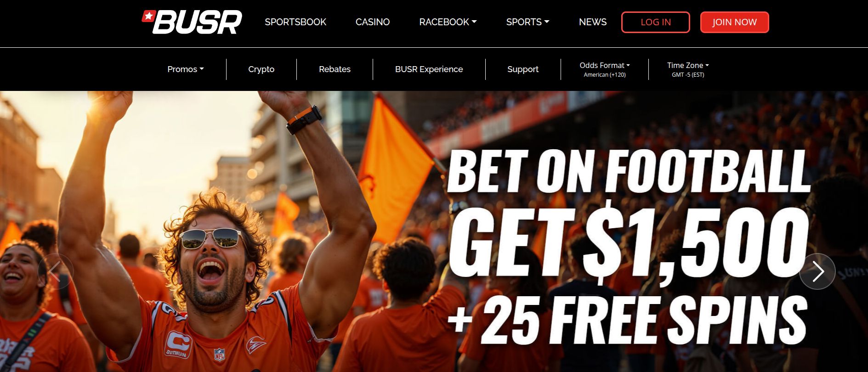Expand the Racebook dropdown menu
The image size is (868, 372).
pos(448,22)
